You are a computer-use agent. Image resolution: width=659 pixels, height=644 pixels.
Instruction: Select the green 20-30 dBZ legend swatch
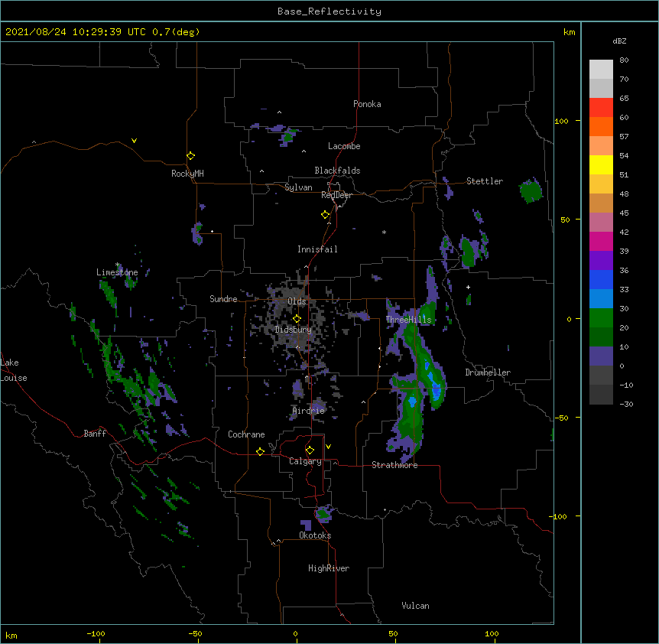pyautogui.click(x=601, y=318)
